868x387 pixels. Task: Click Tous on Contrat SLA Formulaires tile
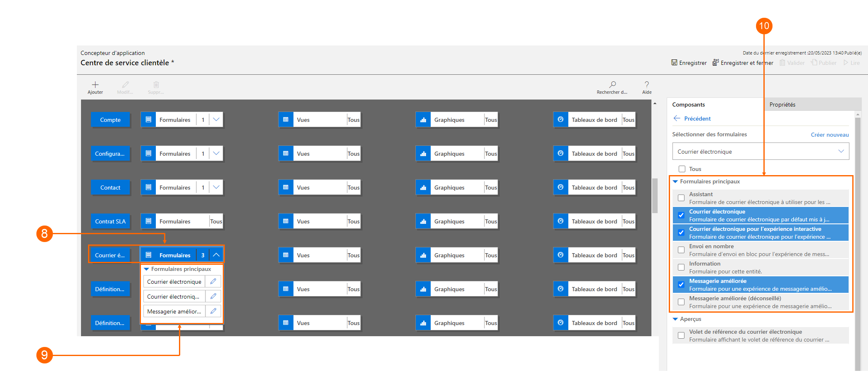click(x=216, y=221)
